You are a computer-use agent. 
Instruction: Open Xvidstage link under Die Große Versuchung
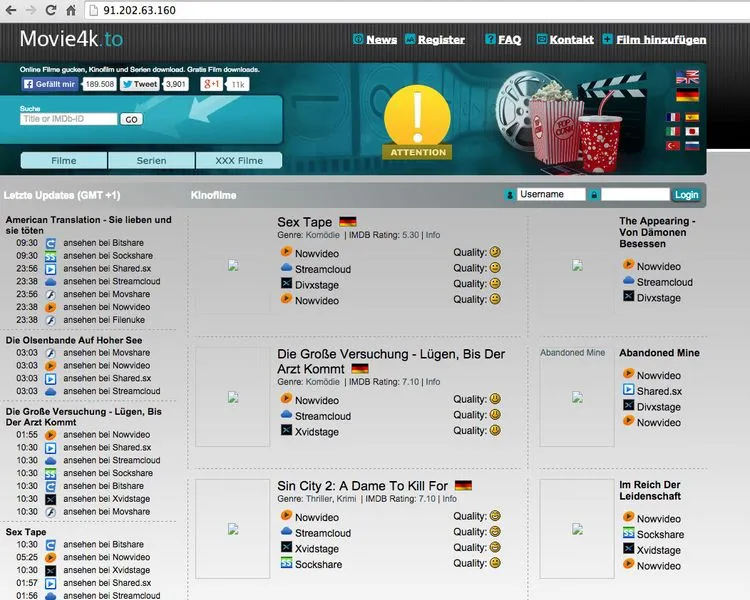coord(317,432)
